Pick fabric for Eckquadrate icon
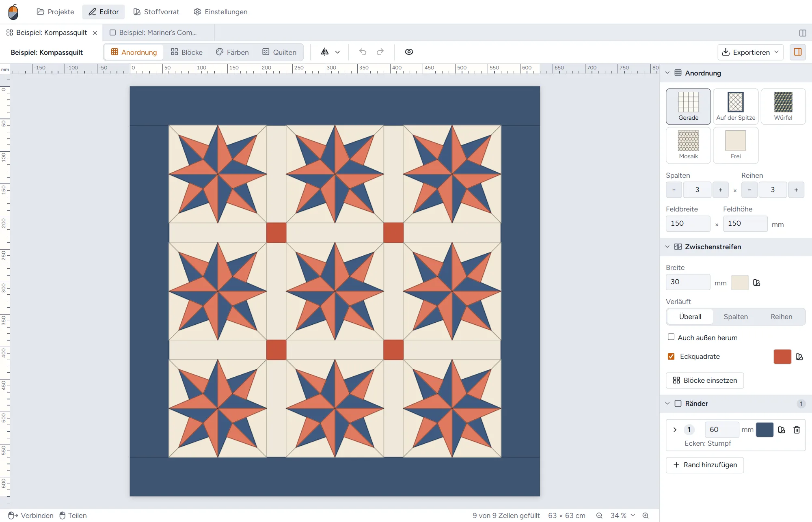The image size is (812, 522). (x=799, y=357)
